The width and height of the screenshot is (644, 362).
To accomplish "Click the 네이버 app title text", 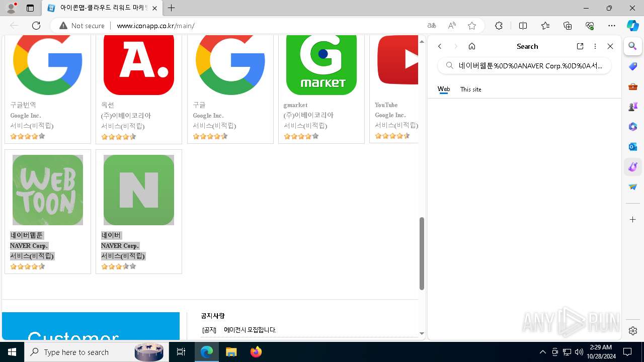I will (x=111, y=235).
